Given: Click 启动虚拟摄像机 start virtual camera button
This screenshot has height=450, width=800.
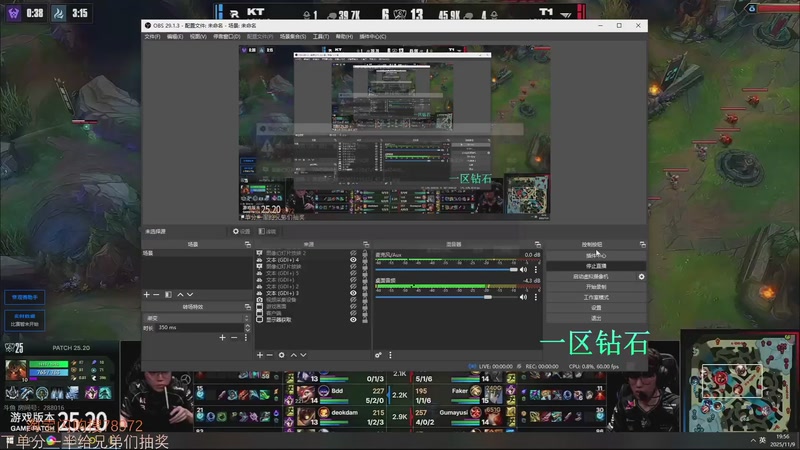Looking at the screenshot, I should click(591, 277).
